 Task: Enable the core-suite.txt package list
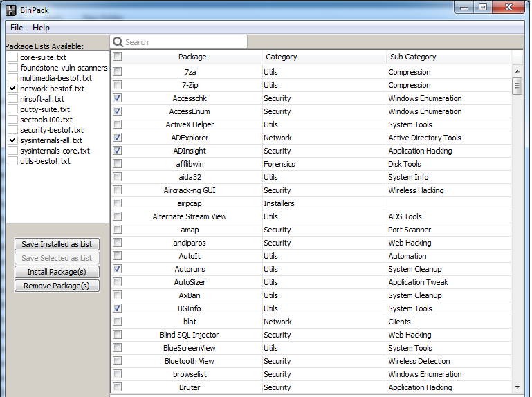pyautogui.click(x=13, y=57)
